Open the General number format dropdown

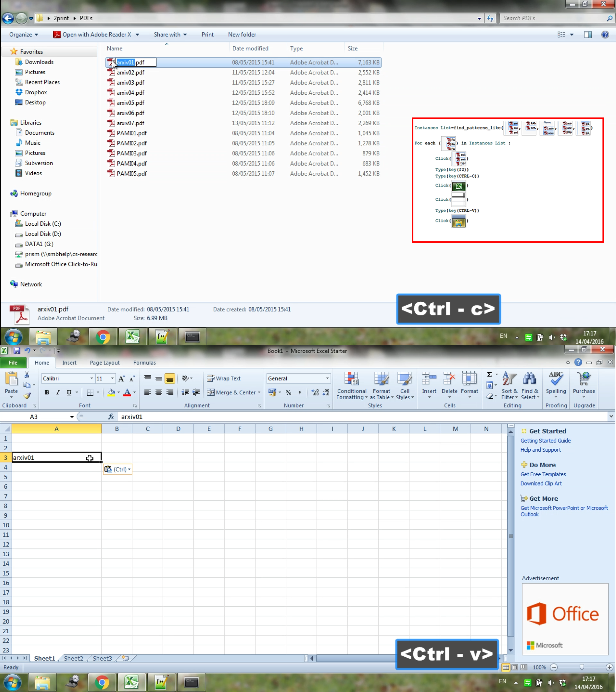(327, 378)
